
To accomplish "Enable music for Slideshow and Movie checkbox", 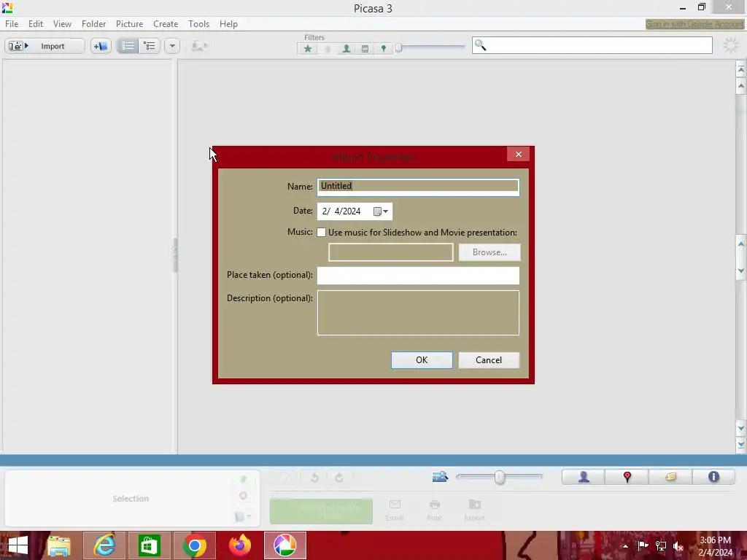I will pos(322,233).
